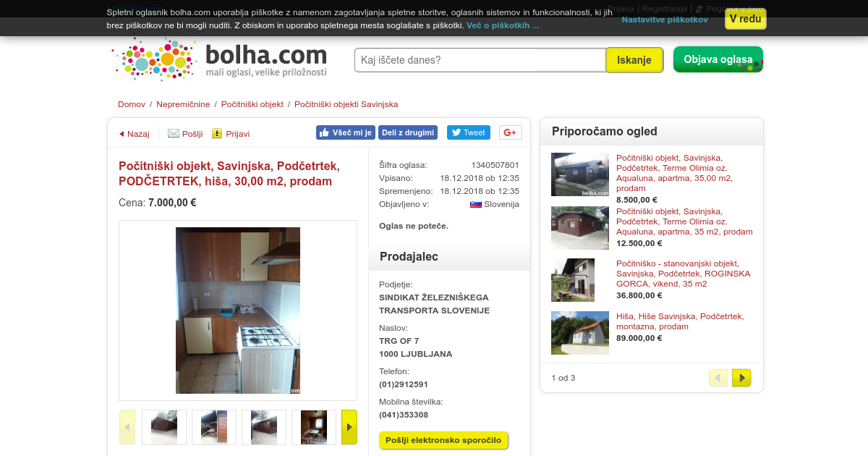This screenshot has width=868, height=456.
Task: Click Objava oglasa button
Action: [718, 59]
